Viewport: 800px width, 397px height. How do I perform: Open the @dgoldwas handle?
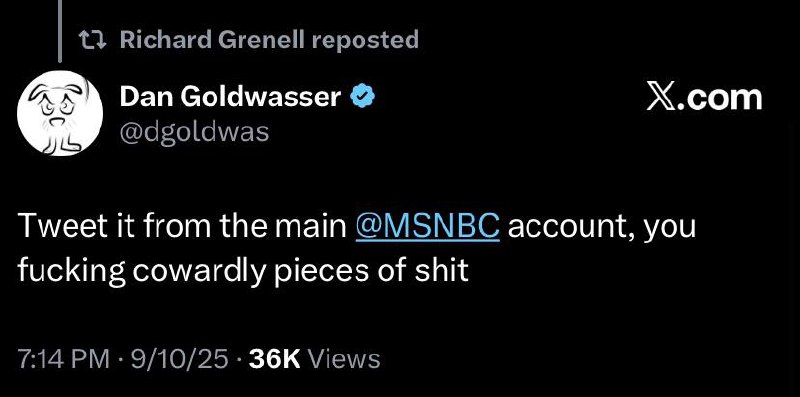click(x=194, y=132)
